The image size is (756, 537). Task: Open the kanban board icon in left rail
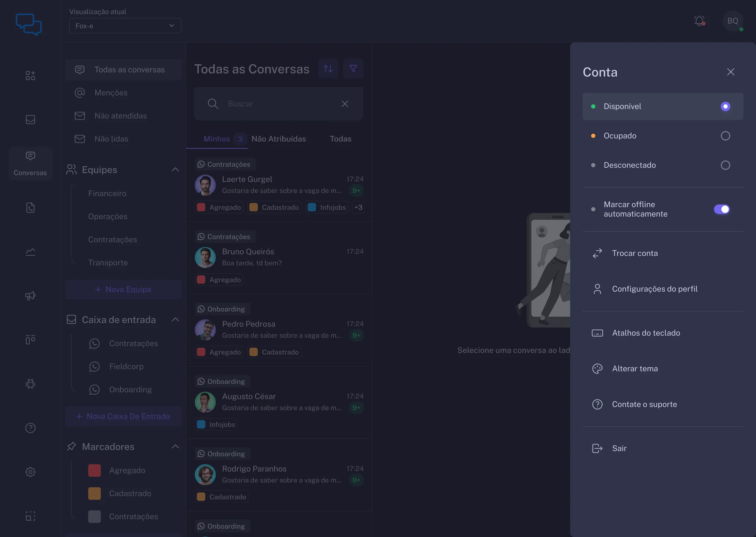coord(30,340)
